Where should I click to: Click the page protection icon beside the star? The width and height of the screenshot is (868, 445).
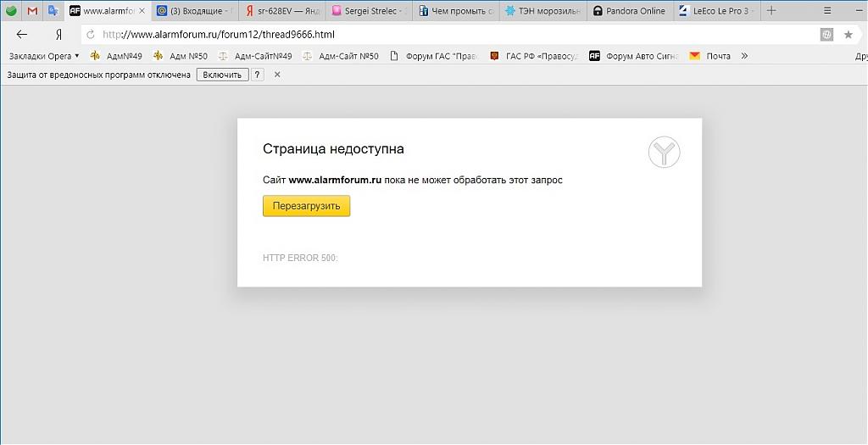[826, 35]
